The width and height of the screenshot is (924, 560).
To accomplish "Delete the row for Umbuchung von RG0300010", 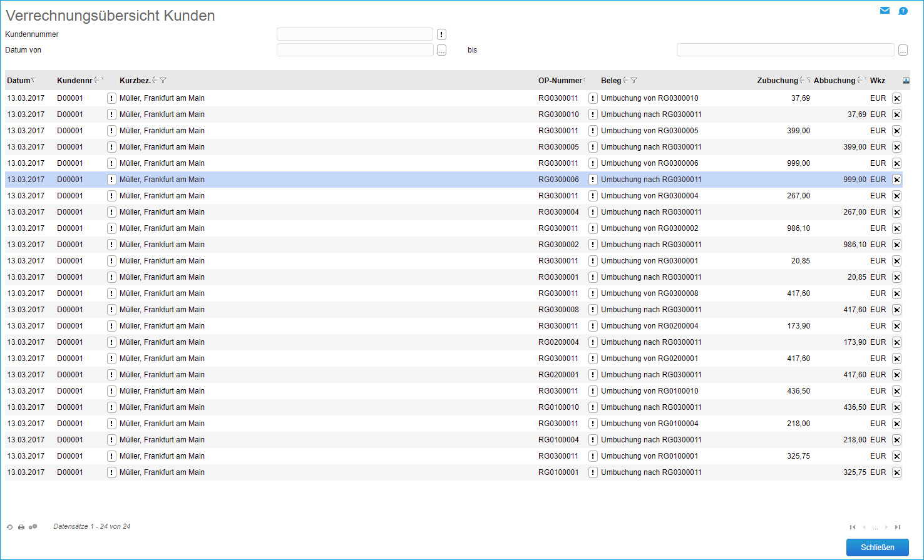I will (x=896, y=98).
